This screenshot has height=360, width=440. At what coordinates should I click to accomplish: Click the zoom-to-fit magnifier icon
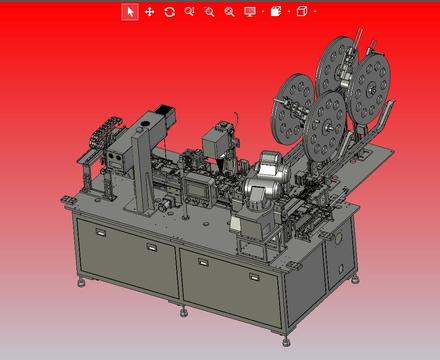point(229,12)
